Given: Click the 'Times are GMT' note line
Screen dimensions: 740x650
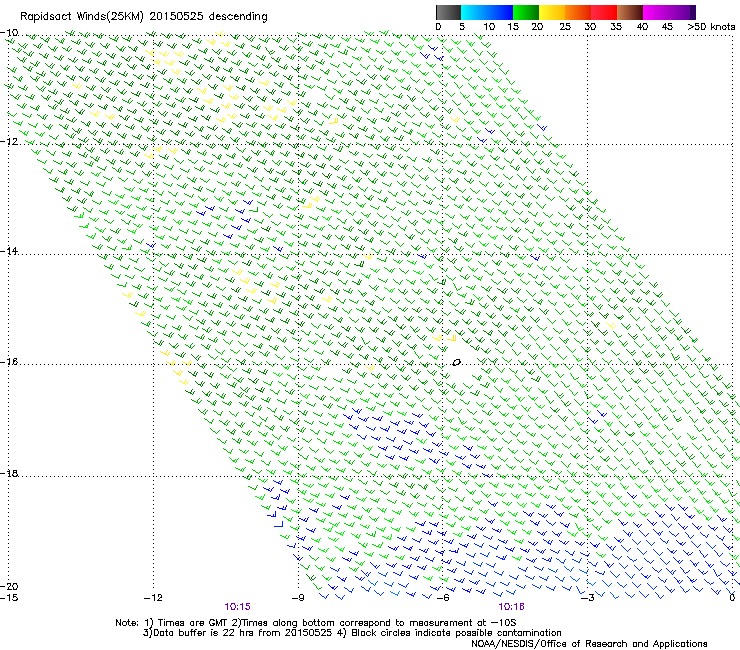Looking at the screenshot, I should (x=315, y=623).
